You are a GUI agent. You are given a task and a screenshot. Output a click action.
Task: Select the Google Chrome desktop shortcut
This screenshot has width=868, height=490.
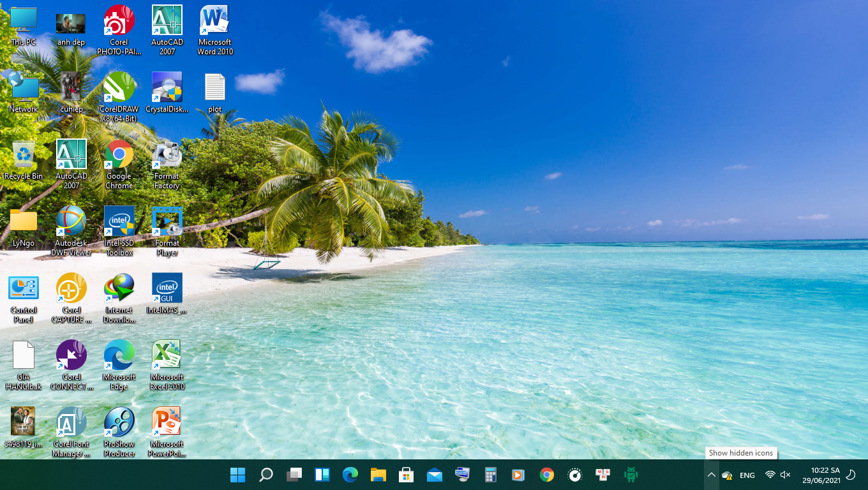tap(119, 165)
